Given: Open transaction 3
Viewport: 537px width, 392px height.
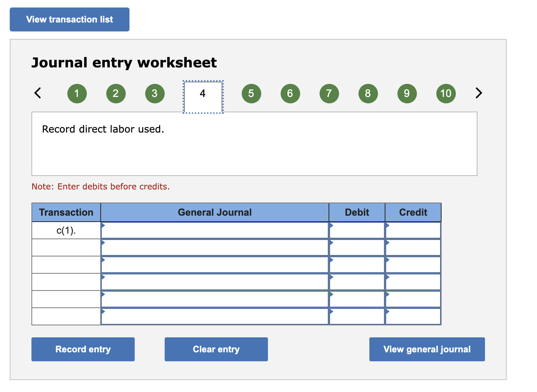Looking at the screenshot, I should [155, 94].
